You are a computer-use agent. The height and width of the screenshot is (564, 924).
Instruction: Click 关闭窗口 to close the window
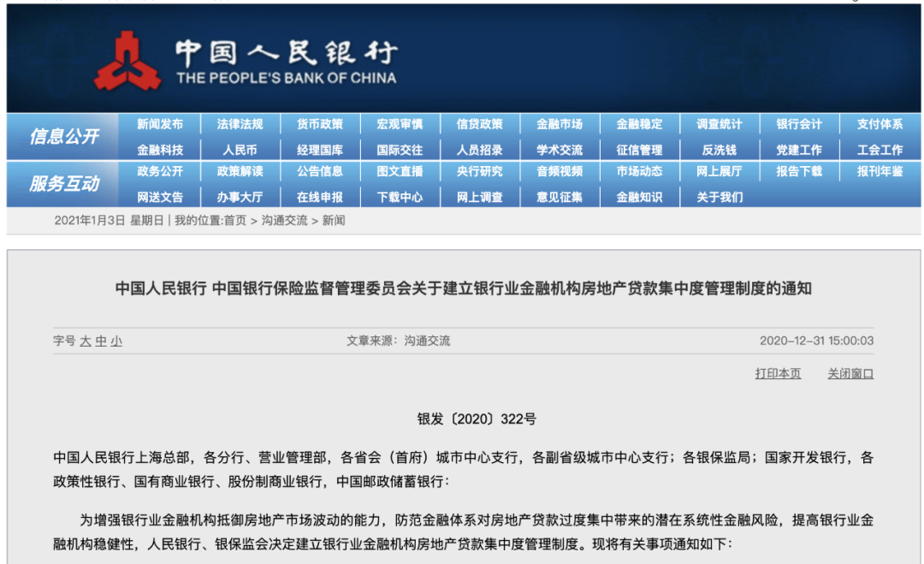[x=852, y=374]
